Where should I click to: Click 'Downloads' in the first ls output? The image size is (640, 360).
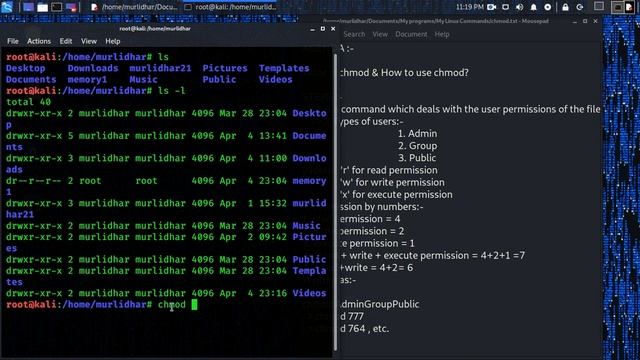click(x=93, y=68)
